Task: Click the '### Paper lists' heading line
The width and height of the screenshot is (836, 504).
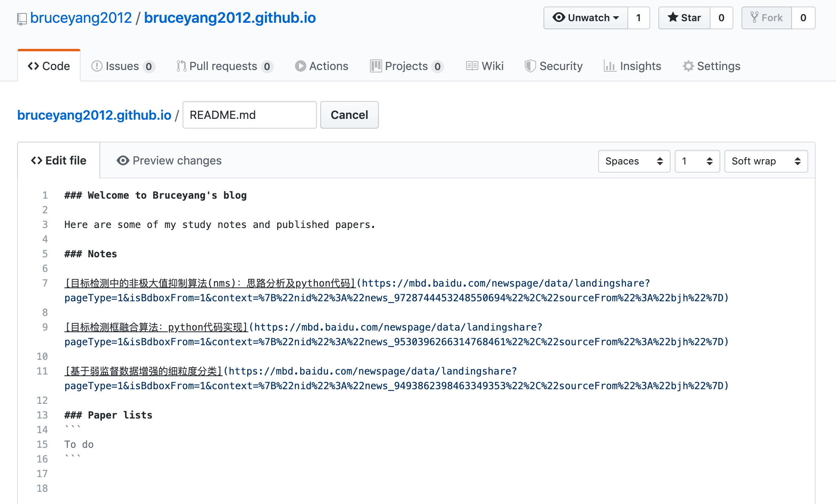Action: [x=108, y=415]
